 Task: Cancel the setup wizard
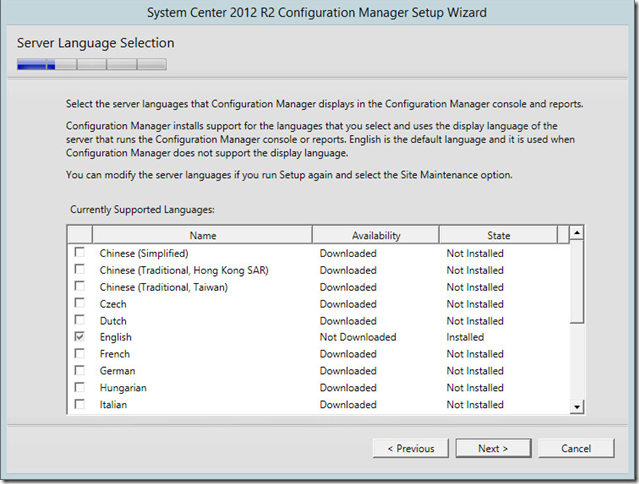576,449
